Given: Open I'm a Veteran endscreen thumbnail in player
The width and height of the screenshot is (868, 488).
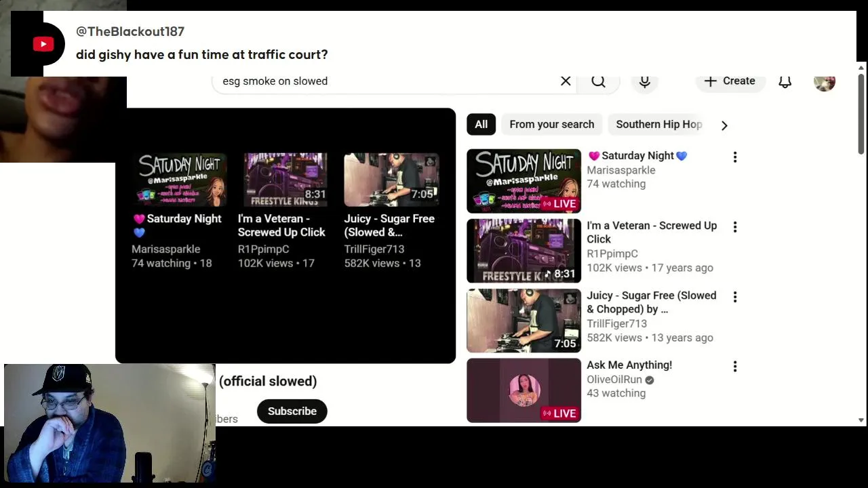Looking at the screenshot, I should (285, 180).
